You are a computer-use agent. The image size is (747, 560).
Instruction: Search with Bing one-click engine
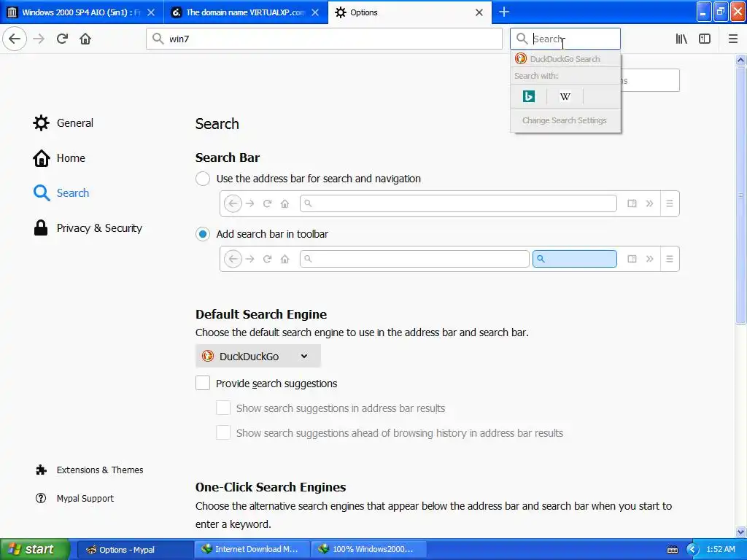coord(529,97)
